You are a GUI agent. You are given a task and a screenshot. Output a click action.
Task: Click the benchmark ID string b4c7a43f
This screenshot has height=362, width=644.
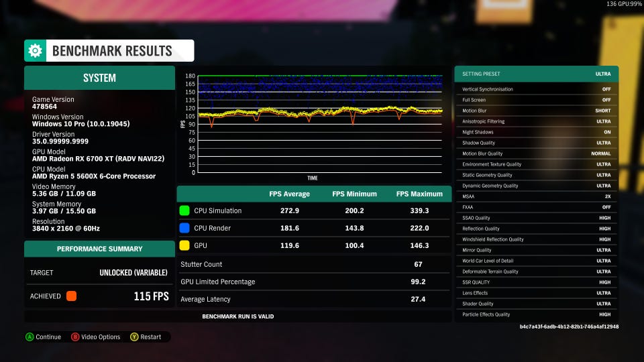click(x=569, y=326)
